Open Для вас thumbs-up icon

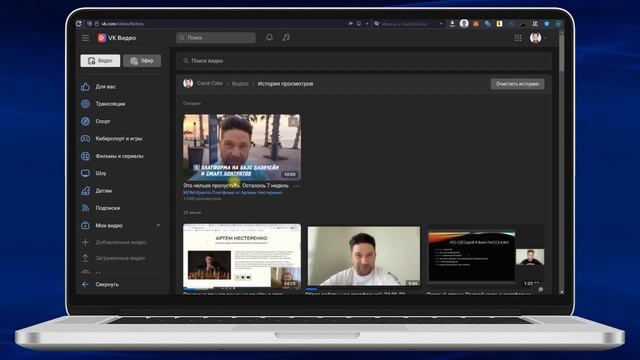(85, 87)
